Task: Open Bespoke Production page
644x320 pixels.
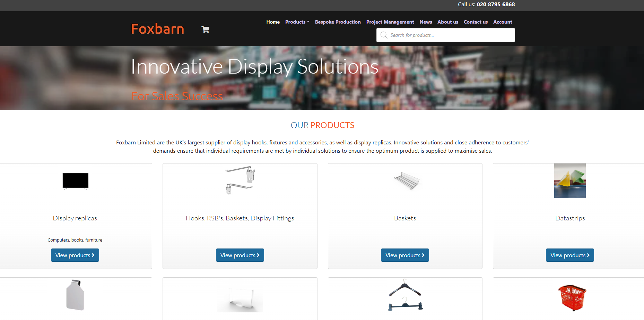Action: [x=338, y=22]
